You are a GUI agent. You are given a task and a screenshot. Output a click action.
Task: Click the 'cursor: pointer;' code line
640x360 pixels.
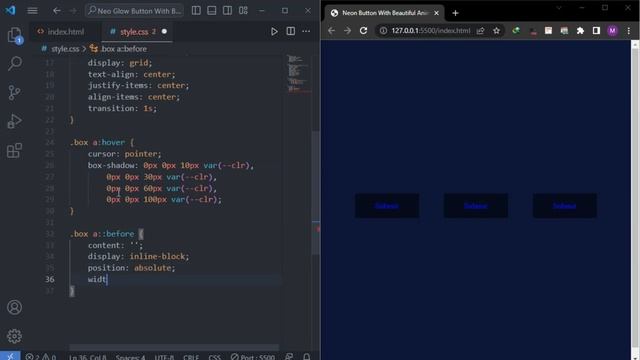(x=124, y=154)
